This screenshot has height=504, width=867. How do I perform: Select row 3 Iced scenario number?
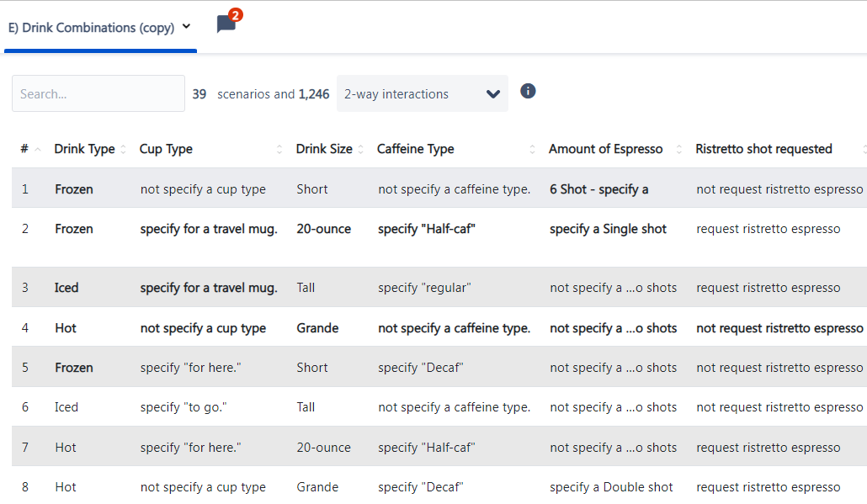(x=25, y=288)
